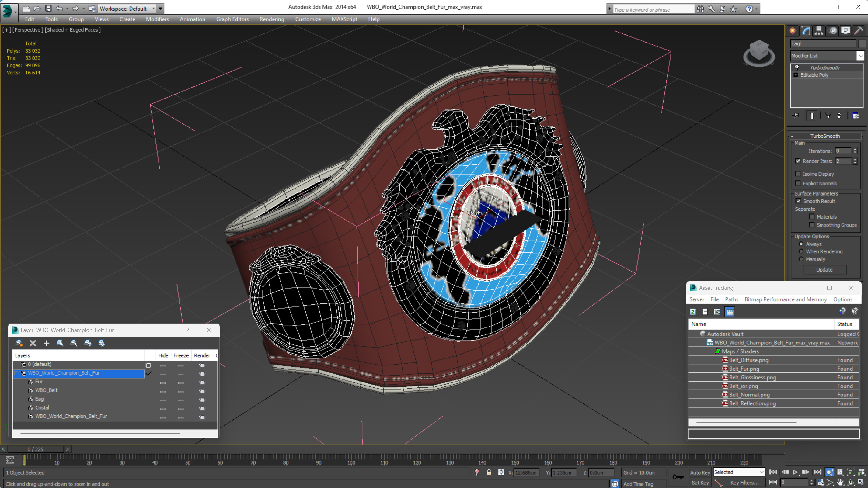The height and width of the screenshot is (488, 868).
Task: Click Table View icon in Asset Tracking
Action: (730, 312)
